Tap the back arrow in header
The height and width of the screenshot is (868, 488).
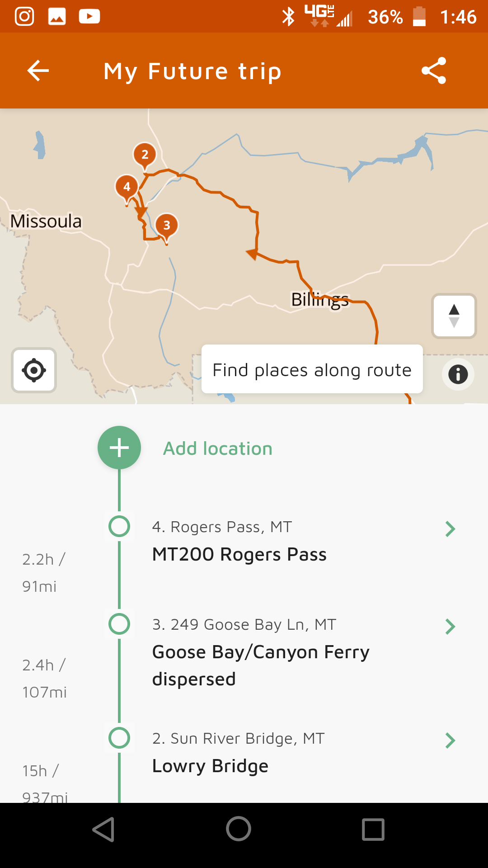point(38,71)
